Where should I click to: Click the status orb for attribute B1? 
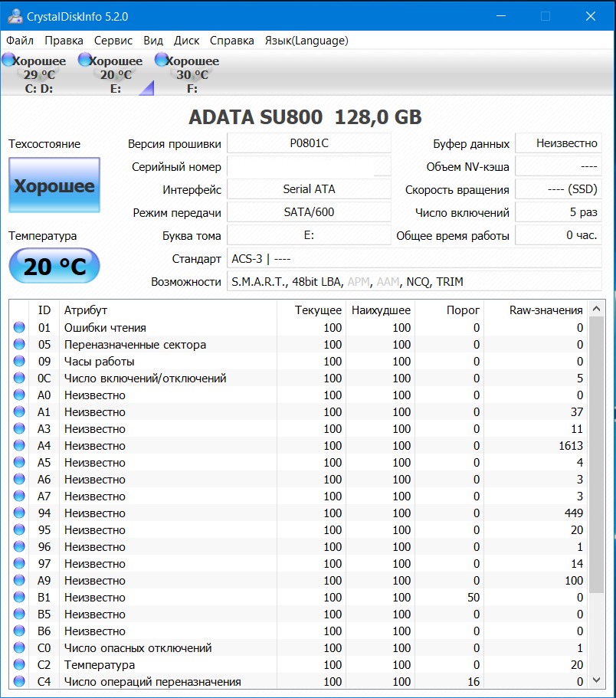pos(19,597)
